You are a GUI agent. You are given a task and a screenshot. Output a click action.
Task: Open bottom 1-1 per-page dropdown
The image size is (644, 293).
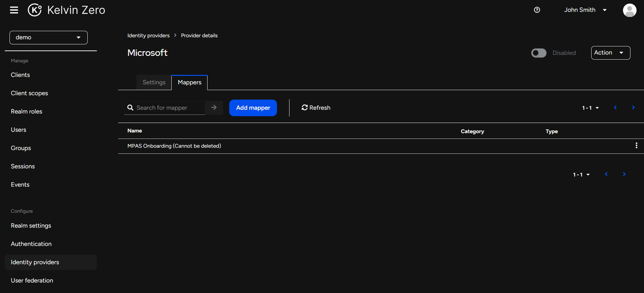pos(581,174)
